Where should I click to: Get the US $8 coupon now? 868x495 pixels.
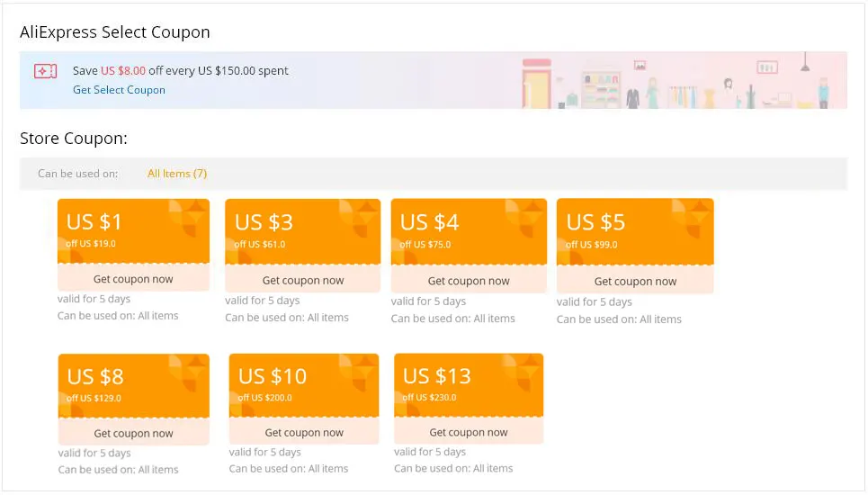(x=133, y=433)
